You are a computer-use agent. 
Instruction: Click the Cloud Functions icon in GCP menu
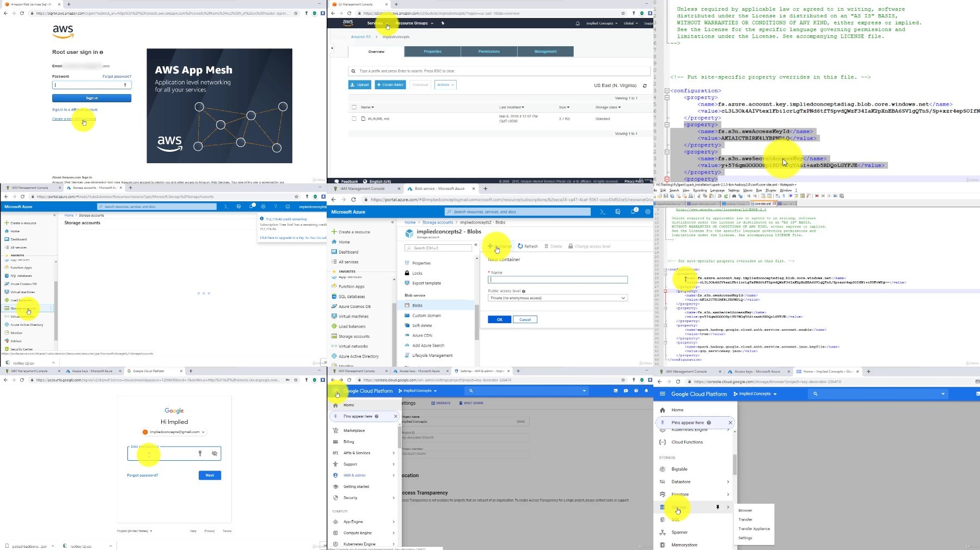663,442
